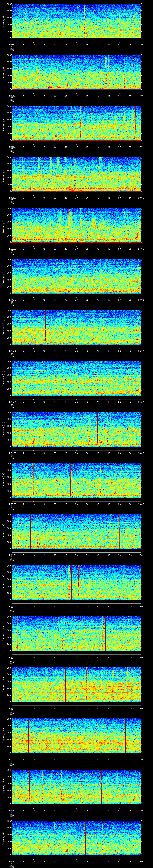Screen dimensions: 153x868
Task: Click the 11:18:00 start time label
Action: point(12,146)
